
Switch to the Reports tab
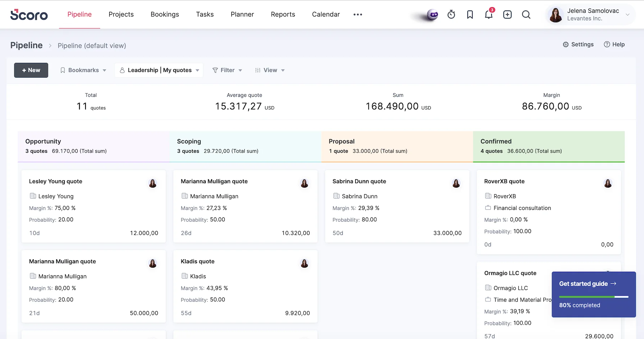(283, 14)
